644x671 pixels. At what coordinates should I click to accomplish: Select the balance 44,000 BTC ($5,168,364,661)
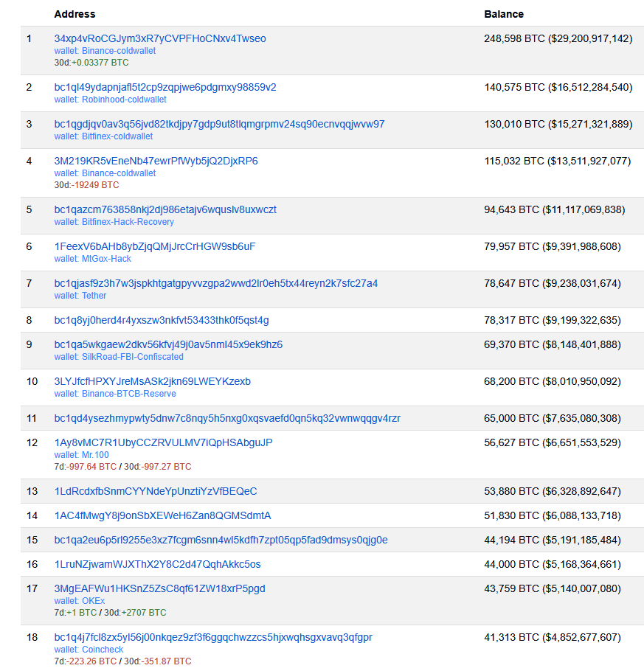(553, 564)
